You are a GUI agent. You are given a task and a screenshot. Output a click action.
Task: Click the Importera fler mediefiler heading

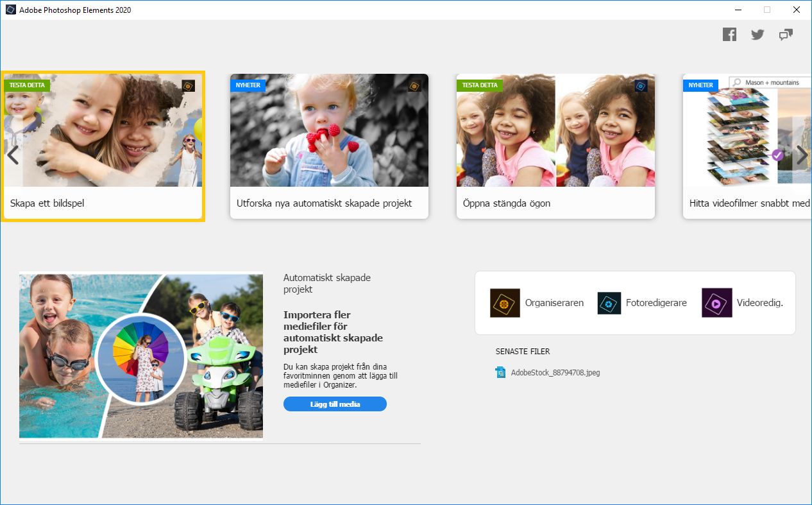[333, 332]
